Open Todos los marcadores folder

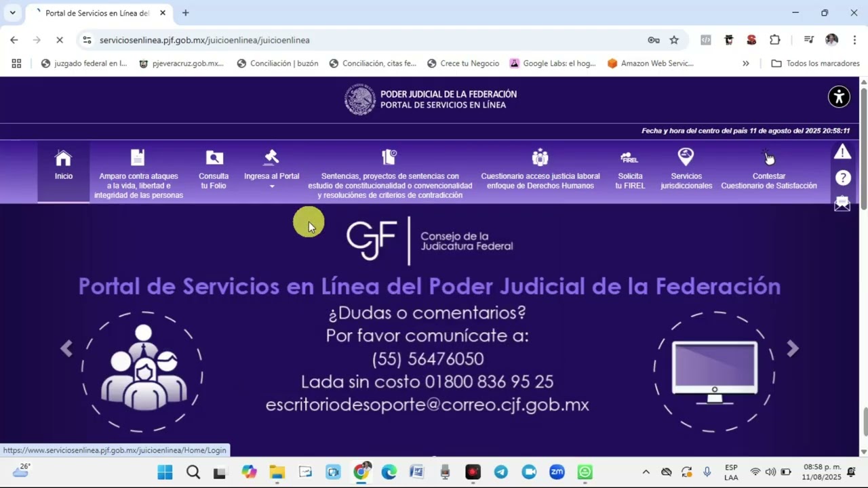[816, 63]
